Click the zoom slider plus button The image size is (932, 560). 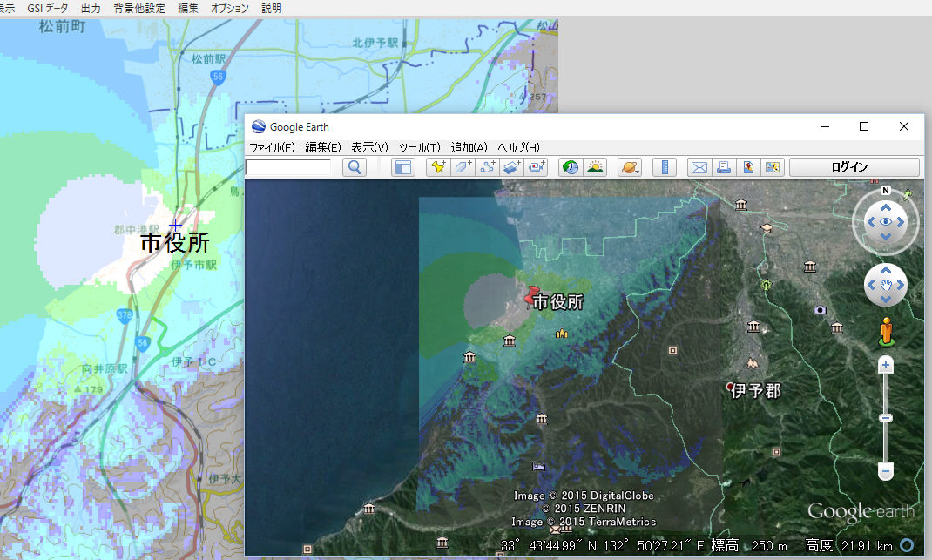tap(886, 366)
